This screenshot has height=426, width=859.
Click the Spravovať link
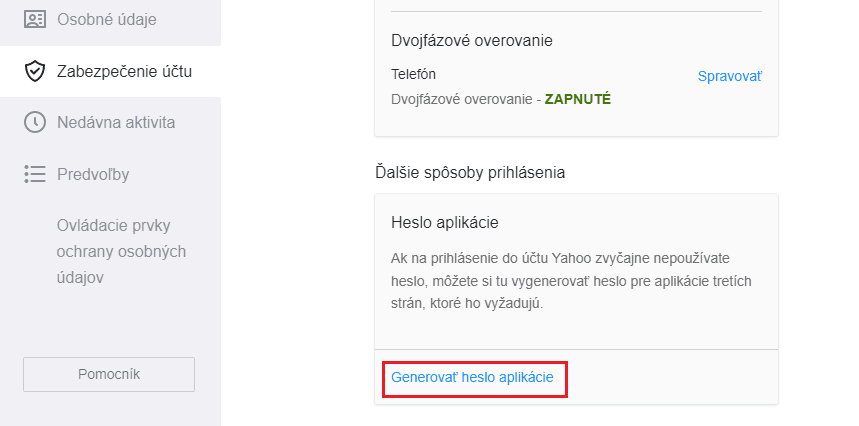(x=730, y=76)
